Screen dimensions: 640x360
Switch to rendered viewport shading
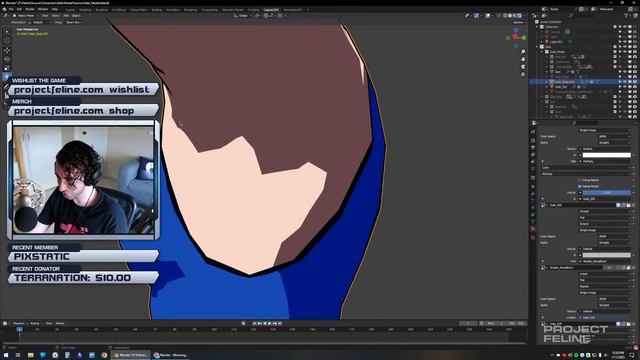pyautogui.click(x=520, y=16)
